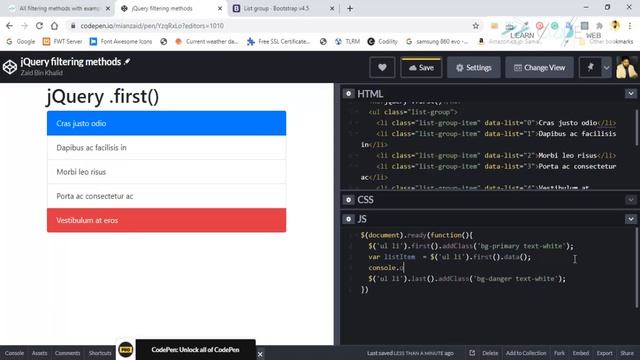Image resolution: width=640 pixels, height=360 pixels.
Task: Go back in browser history
Action: pos(9,26)
